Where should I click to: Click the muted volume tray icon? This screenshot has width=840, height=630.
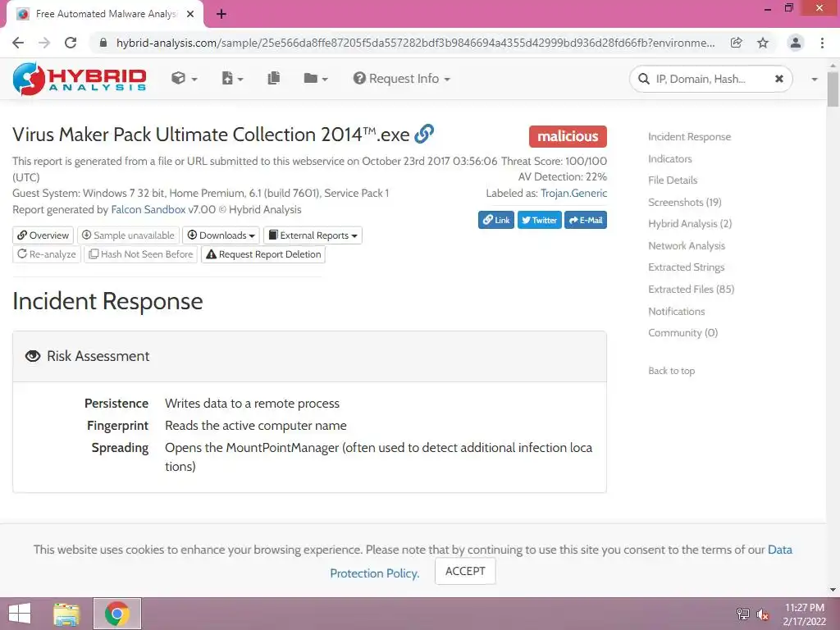tap(762, 614)
